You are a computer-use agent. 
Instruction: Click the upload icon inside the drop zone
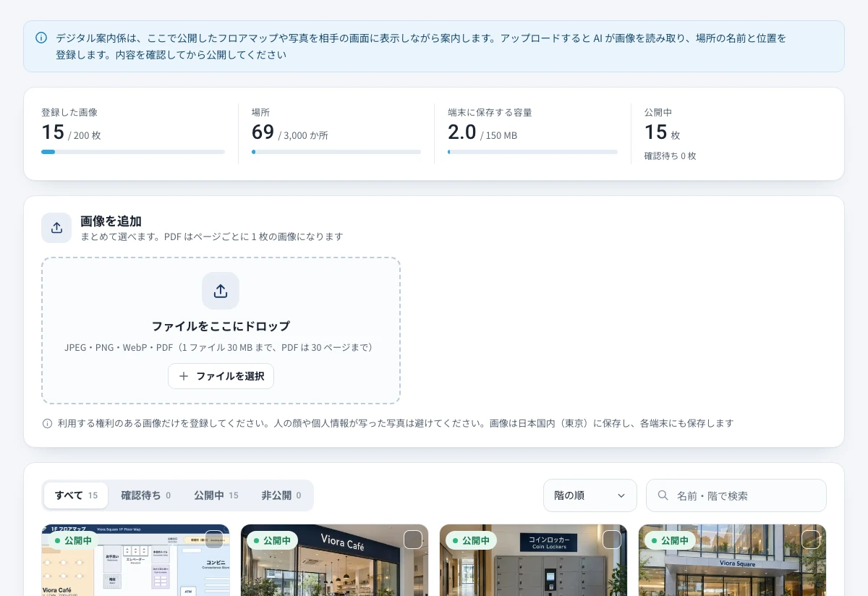(221, 291)
